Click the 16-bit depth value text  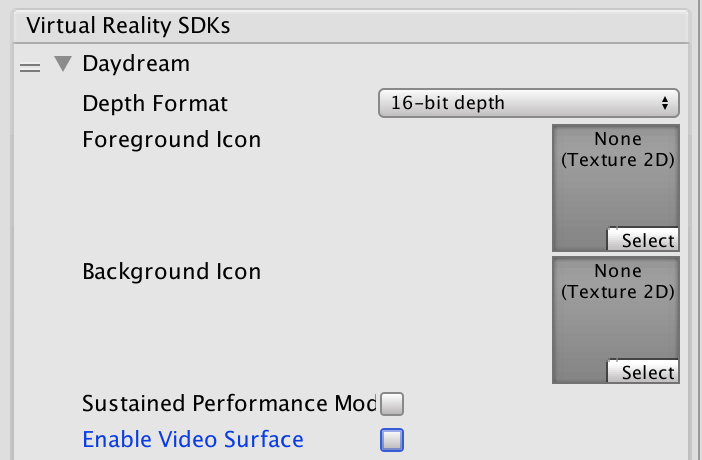(x=461, y=103)
